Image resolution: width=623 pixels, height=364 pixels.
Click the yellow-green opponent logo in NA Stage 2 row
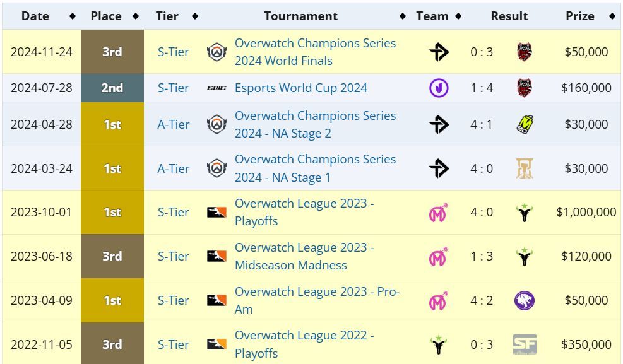pos(524,124)
